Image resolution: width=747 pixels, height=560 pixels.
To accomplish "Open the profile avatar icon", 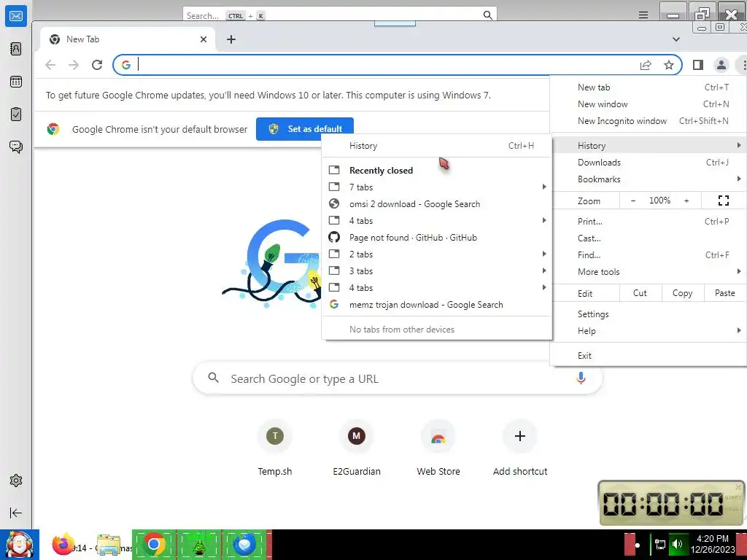I will pyautogui.click(x=721, y=65).
